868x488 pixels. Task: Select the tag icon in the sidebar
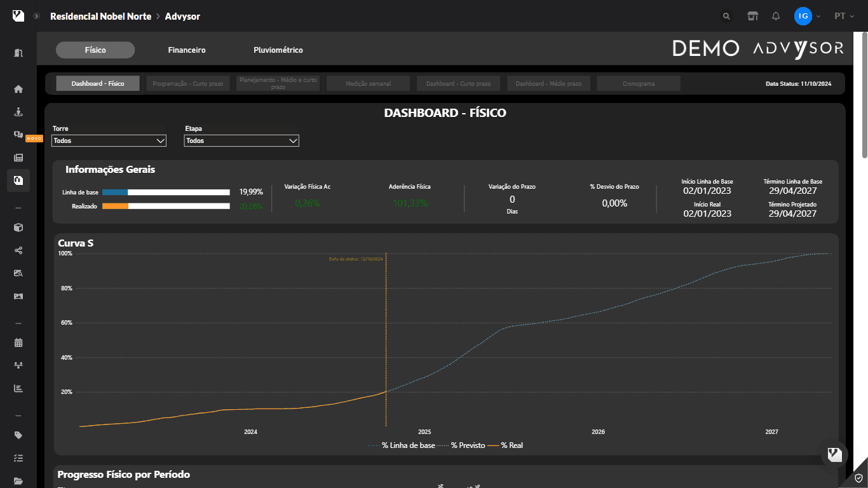tap(18, 435)
